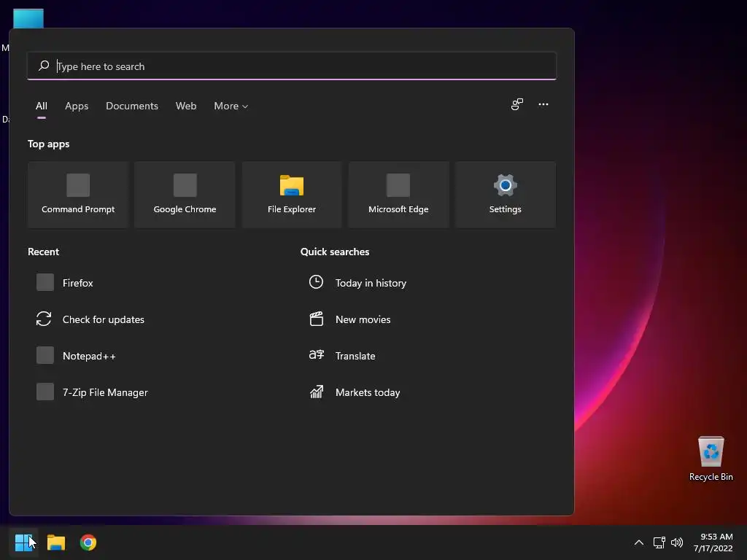
Task: Switch to the Documents tab
Action: [x=132, y=106]
